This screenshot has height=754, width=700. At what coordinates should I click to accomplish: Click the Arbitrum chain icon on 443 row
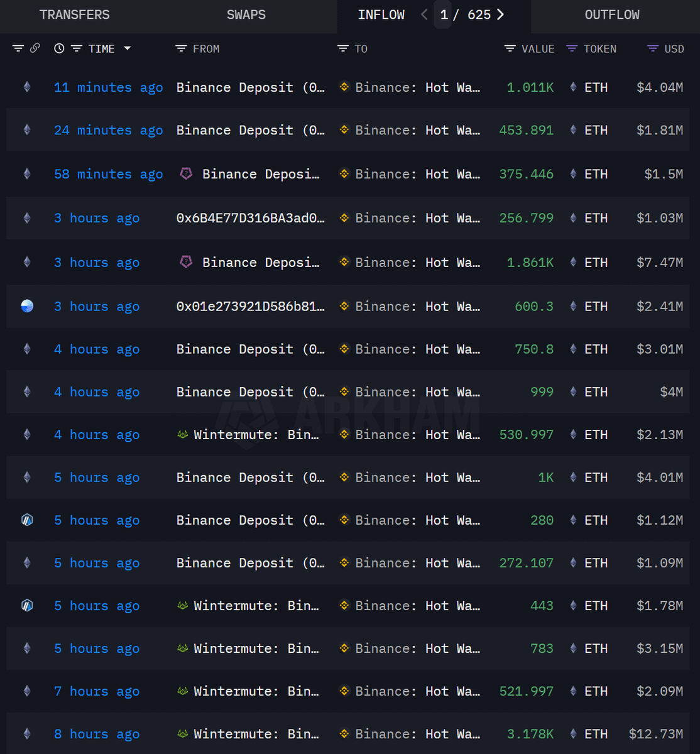click(27, 605)
